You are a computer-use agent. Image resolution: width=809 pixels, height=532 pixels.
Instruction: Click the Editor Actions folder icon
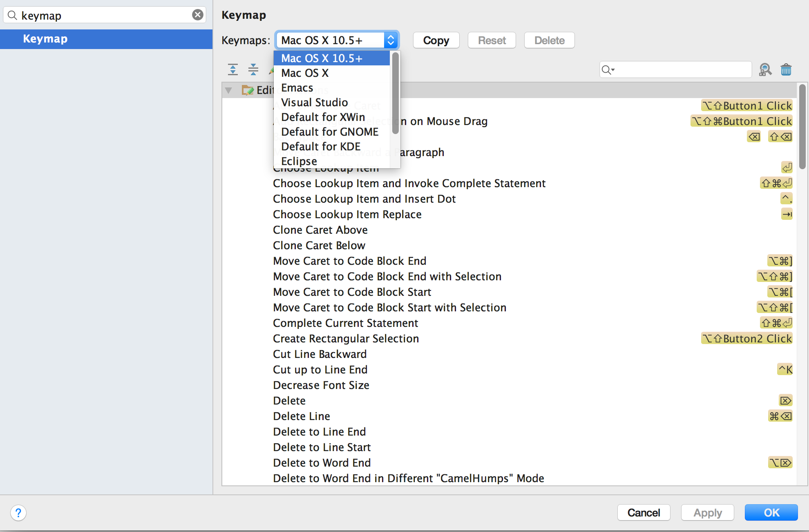248,90
